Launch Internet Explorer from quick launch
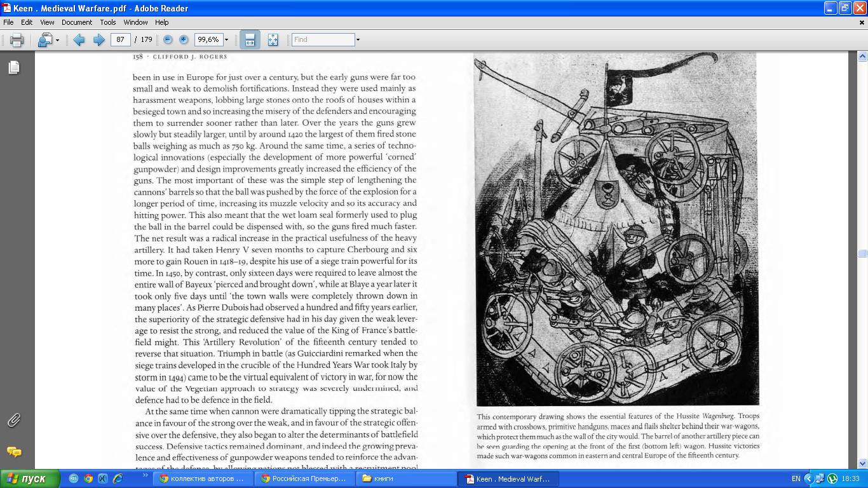Viewport: 868px width, 488px height. click(x=118, y=478)
